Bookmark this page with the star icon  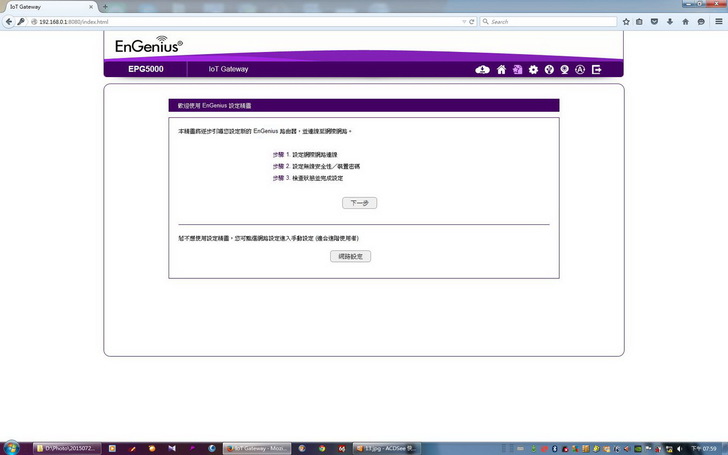(x=625, y=21)
